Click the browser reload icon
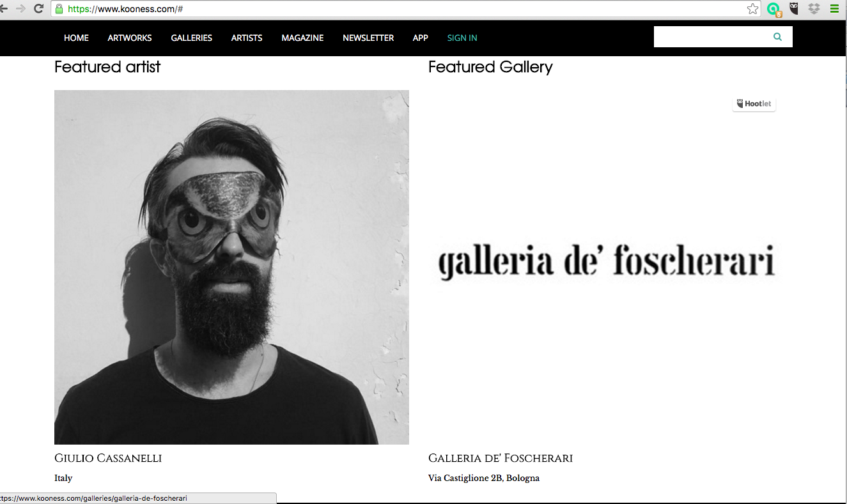Image resolution: width=847 pixels, height=504 pixels. (x=38, y=9)
